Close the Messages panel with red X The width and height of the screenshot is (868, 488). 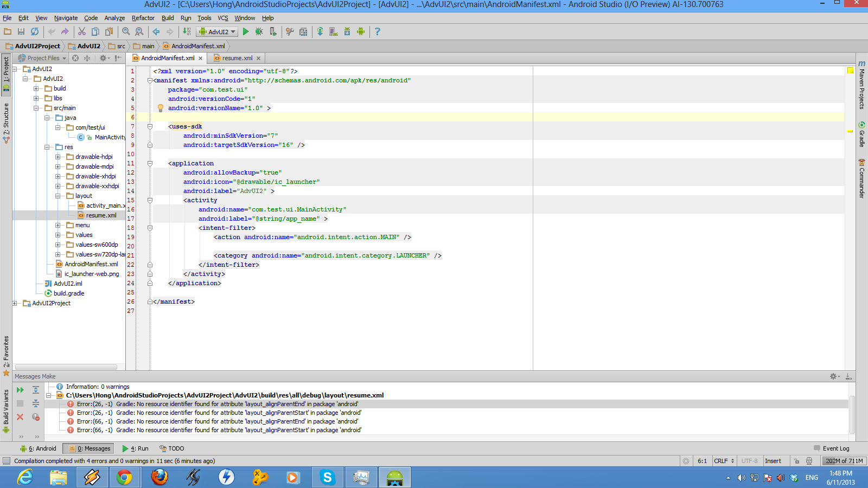pos(20,417)
